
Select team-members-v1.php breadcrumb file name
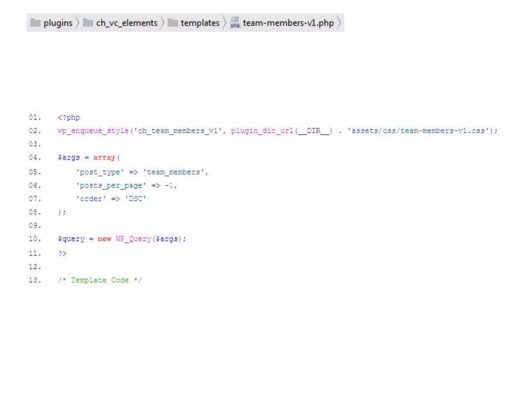coord(288,23)
